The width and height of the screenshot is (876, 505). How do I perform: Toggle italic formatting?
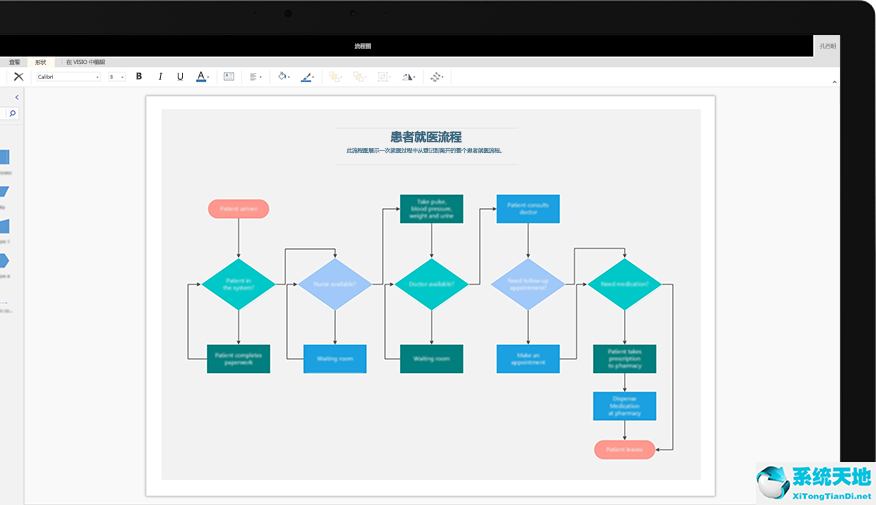[x=160, y=77]
